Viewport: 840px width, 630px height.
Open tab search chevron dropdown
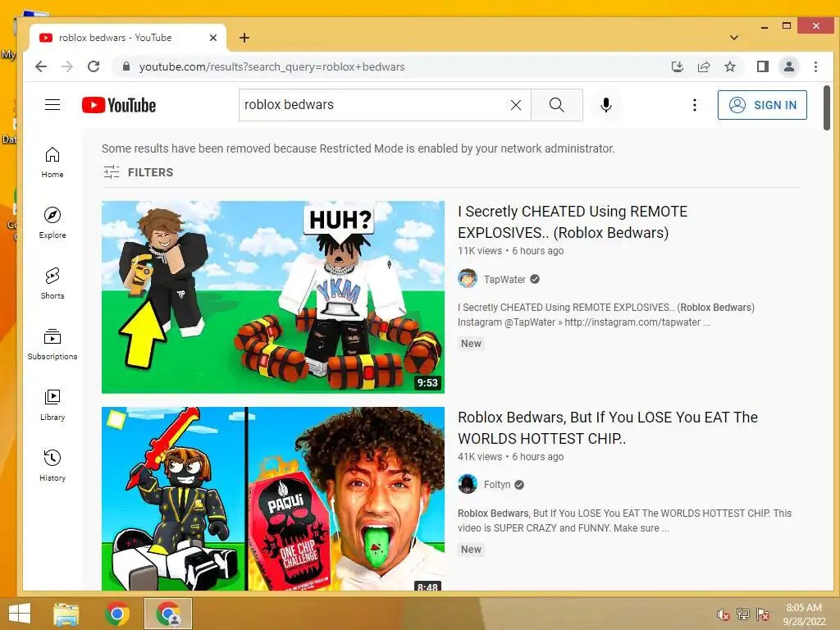pyautogui.click(x=734, y=38)
